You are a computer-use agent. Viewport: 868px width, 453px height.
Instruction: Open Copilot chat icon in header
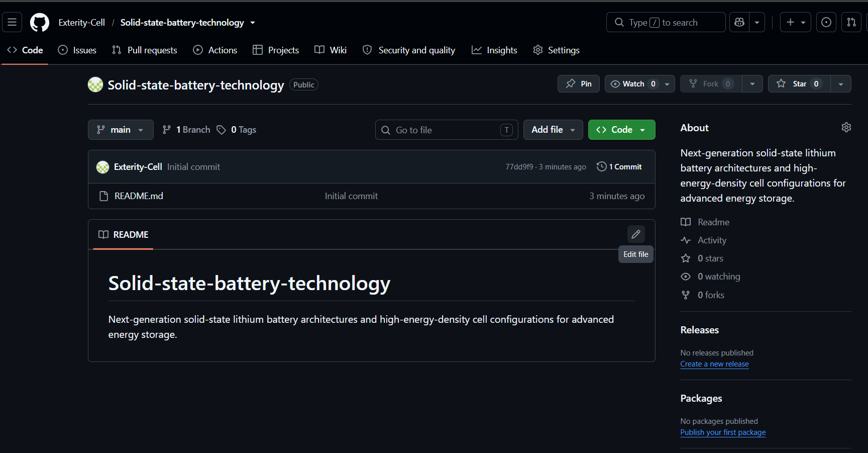(739, 22)
